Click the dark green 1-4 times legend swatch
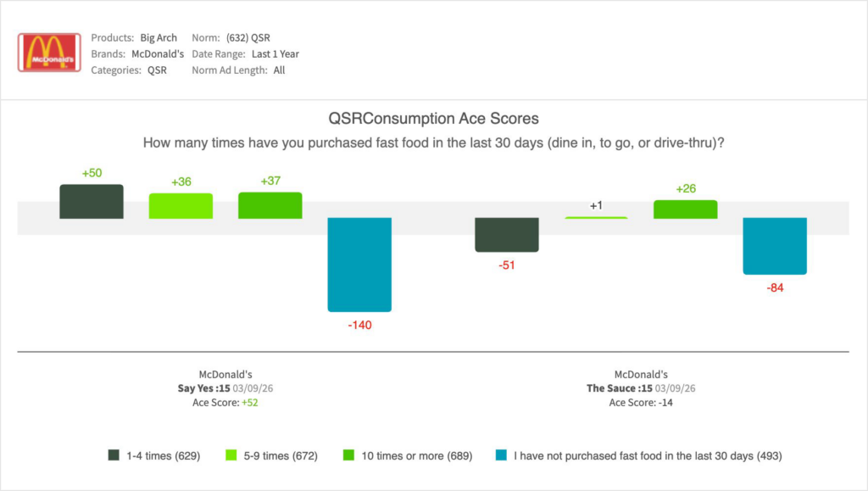Image resolution: width=868 pixels, height=491 pixels. pos(114,455)
